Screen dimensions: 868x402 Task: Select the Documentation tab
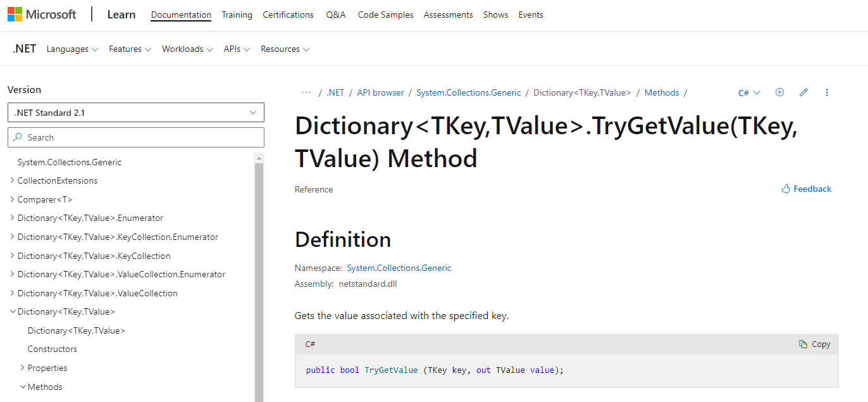(181, 15)
